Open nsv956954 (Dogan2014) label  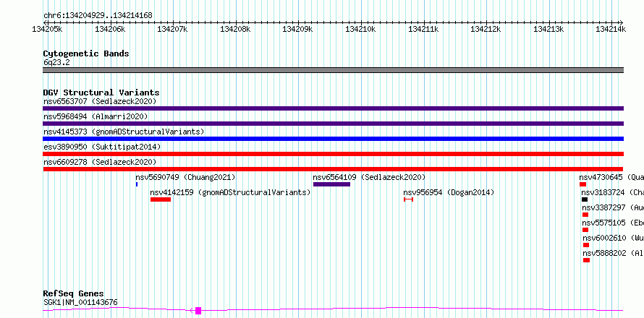(x=449, y=192)
